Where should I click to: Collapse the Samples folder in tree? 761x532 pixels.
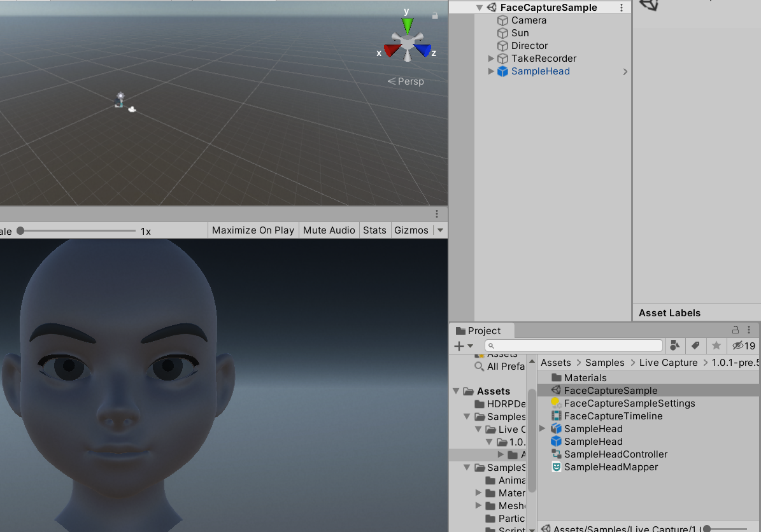467,417
